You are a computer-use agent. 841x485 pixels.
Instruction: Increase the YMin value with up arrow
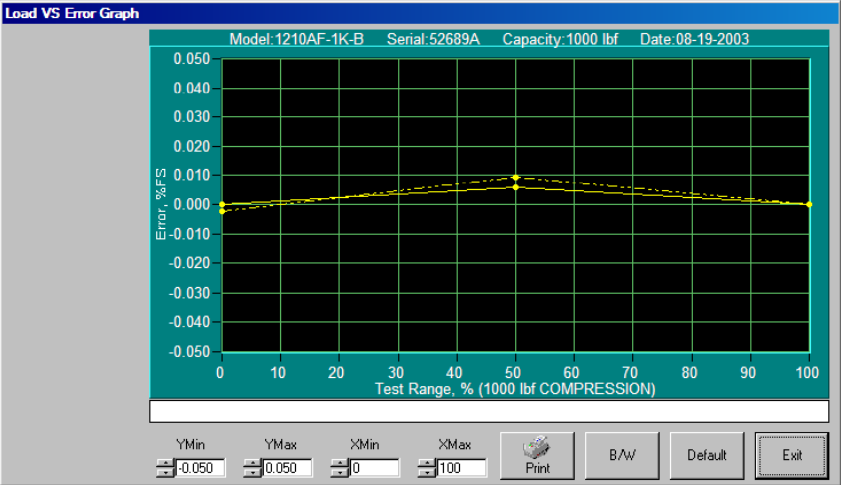[x=165, y=463]
